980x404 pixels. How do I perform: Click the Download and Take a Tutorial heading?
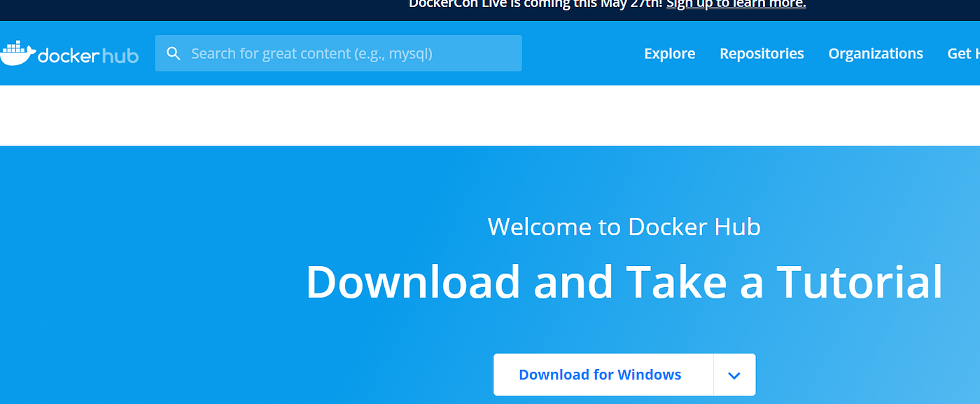624,282
